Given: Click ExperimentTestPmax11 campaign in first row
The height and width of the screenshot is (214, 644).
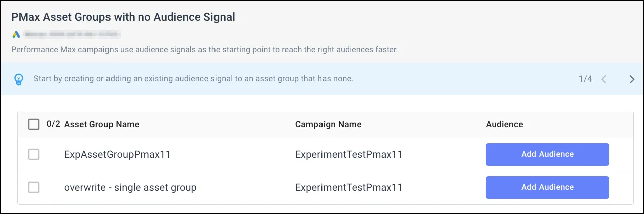Looking at the screenshot, I should pyautogui.click(x=349, y=154).
